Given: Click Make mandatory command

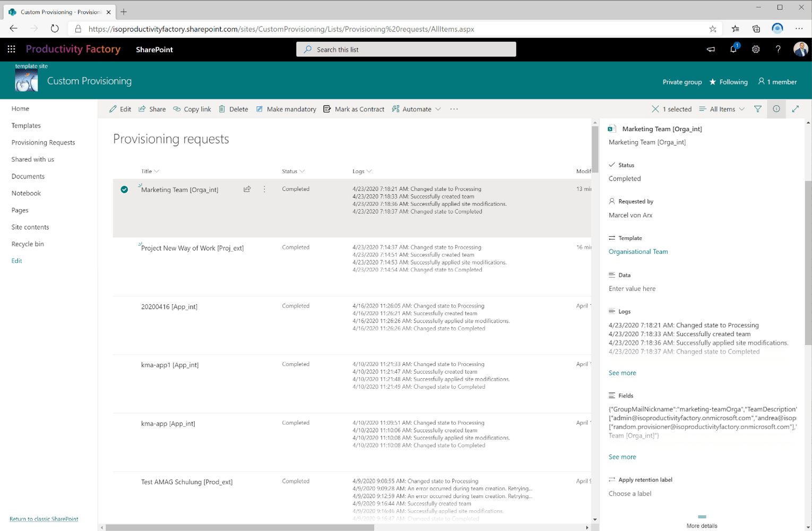Looking at the screenshot, I should tap(286, 109).
